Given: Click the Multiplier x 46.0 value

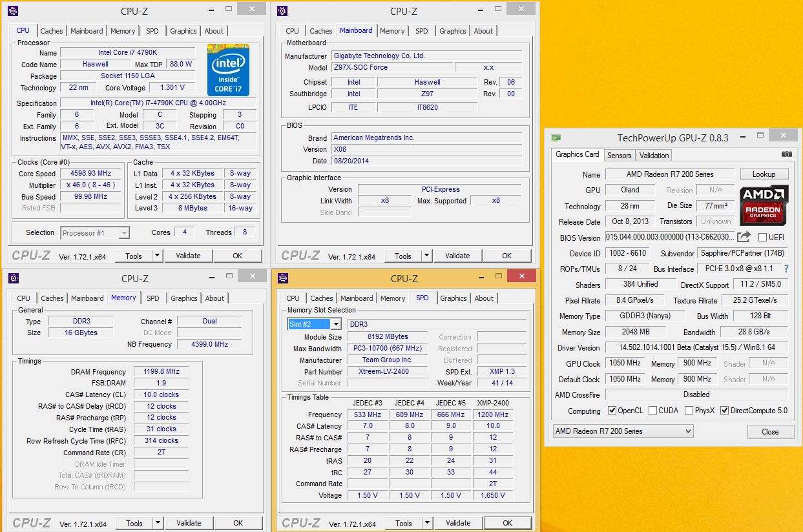Looking at the screenshot, I should 91,185.
